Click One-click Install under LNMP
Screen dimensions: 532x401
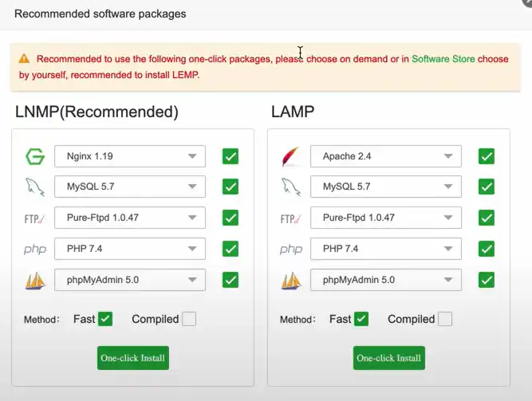(133, 358)
